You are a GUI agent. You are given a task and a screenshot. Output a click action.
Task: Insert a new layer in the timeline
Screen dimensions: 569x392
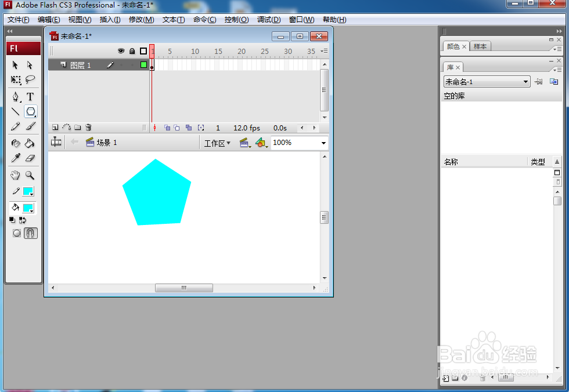click(55, 127)
